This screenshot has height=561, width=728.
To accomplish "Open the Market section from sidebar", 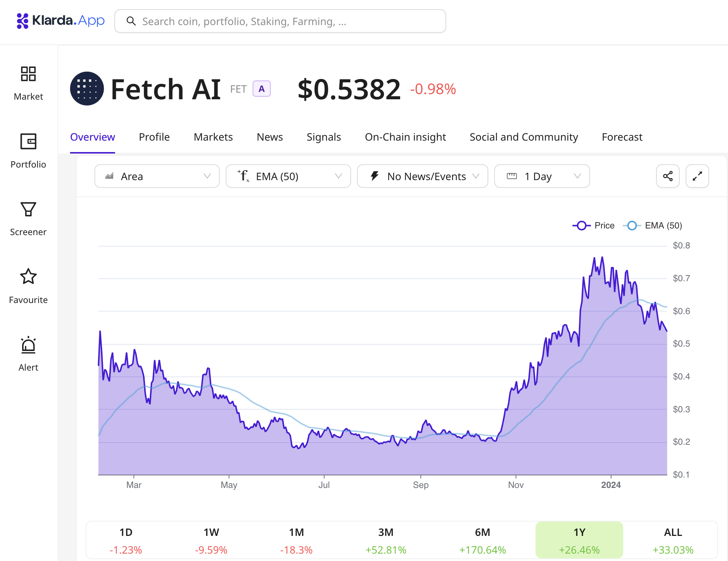I will click(x=28, y=82).
